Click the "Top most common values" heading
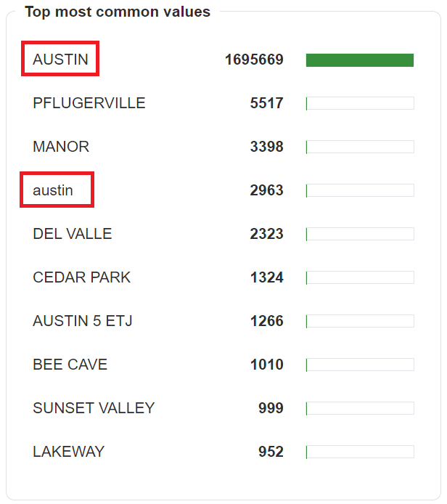The image size is (447, 504). pyautogui.click(x=118, y=12)
